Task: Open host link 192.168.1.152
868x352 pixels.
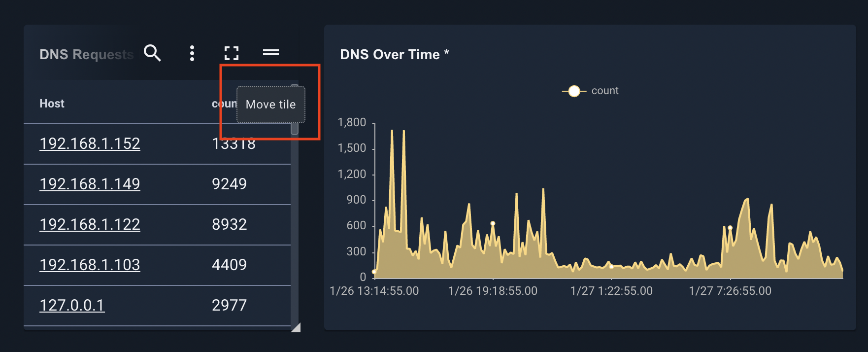Action: [90, 143]
